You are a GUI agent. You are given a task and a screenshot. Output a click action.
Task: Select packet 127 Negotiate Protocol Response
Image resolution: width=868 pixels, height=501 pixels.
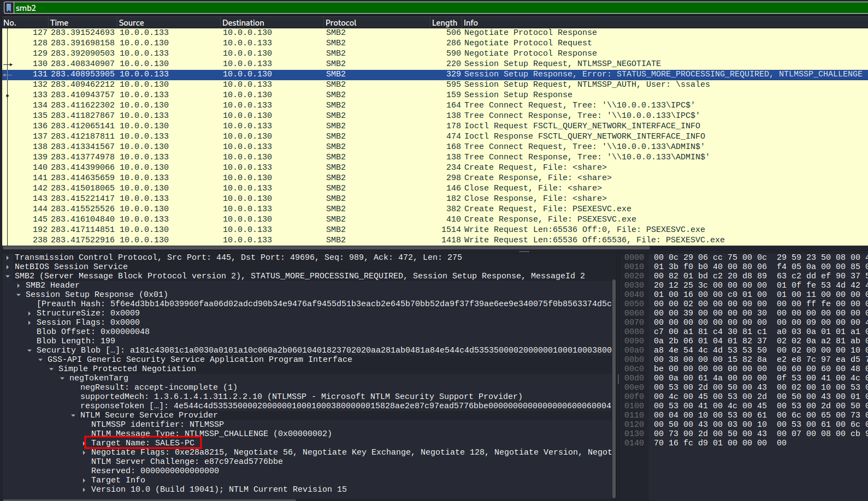pos(435,33)
